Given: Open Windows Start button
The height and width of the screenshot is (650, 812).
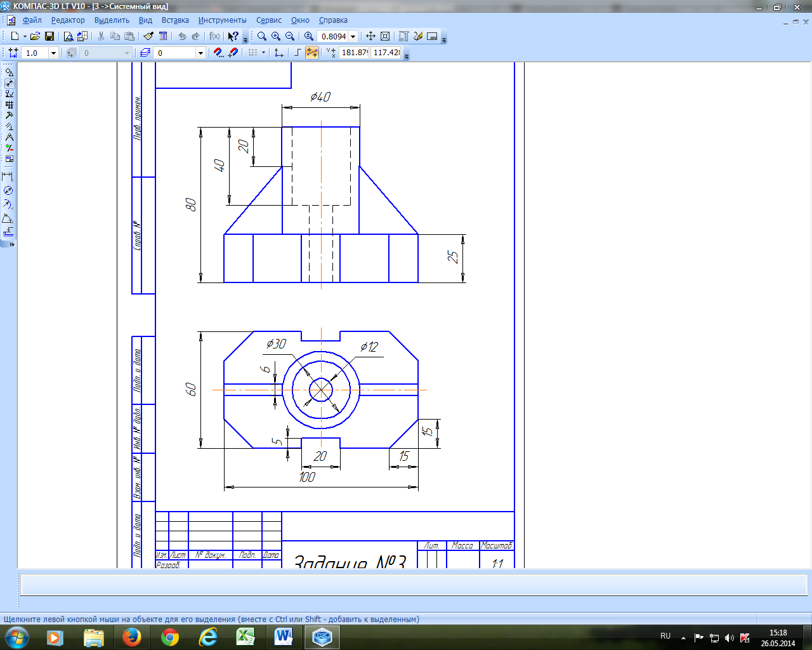Looking at the screenshot, I should [x=16, y=637].
